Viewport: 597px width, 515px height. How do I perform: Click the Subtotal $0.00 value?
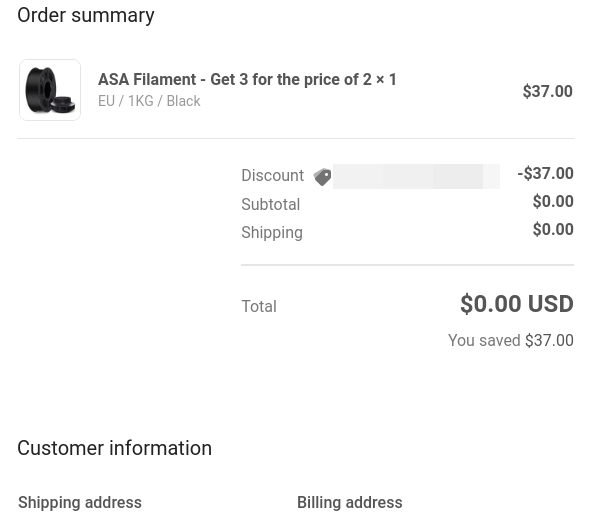point(553,201)
